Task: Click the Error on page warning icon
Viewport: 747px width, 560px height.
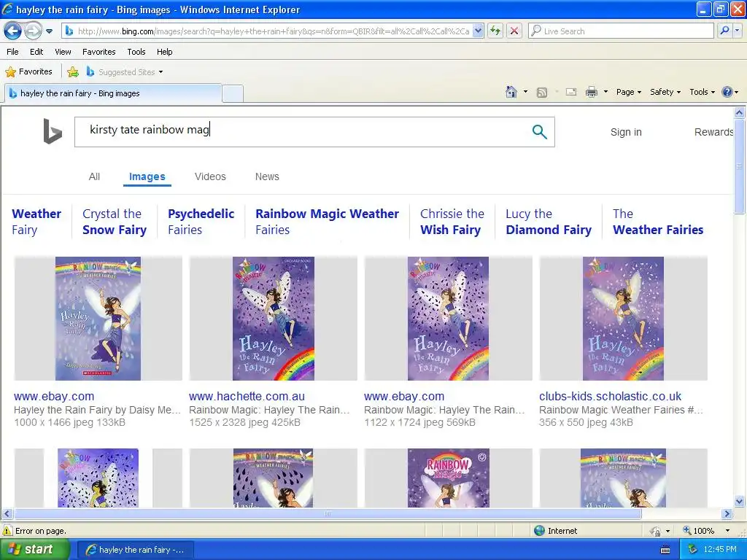Action: [7, 531]
